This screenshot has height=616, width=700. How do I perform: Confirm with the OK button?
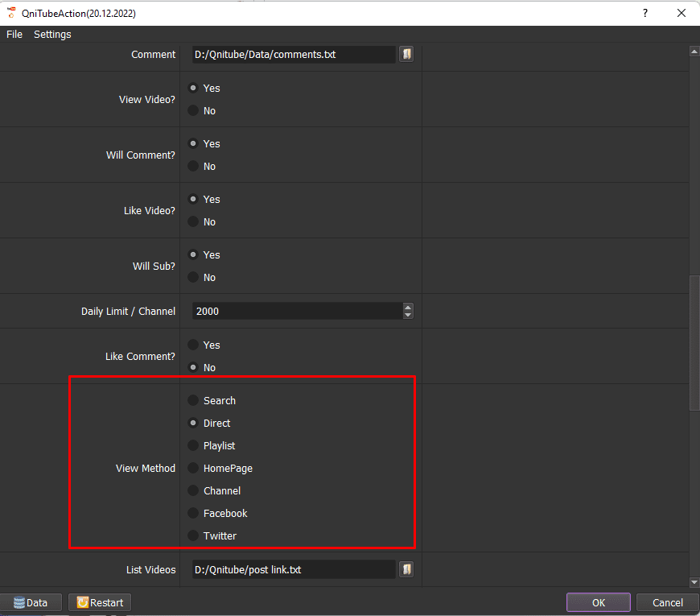click(x=598, y=602)
